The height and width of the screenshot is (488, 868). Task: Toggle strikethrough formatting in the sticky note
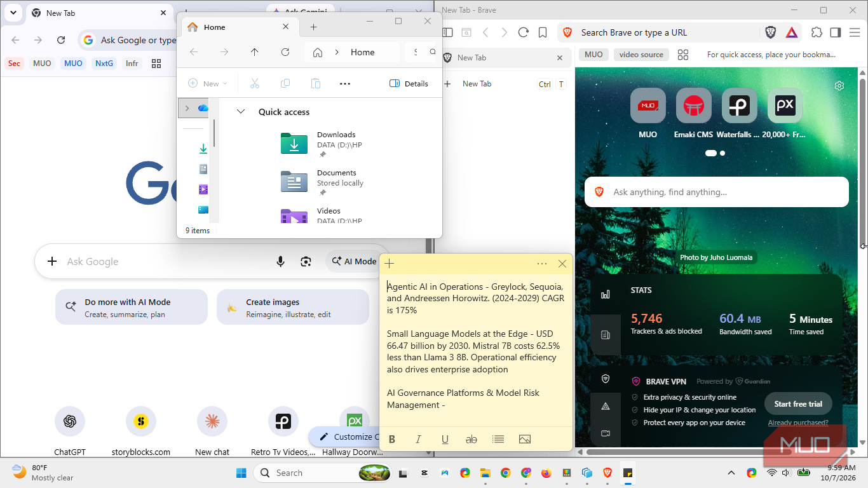(x=471, y=439)
